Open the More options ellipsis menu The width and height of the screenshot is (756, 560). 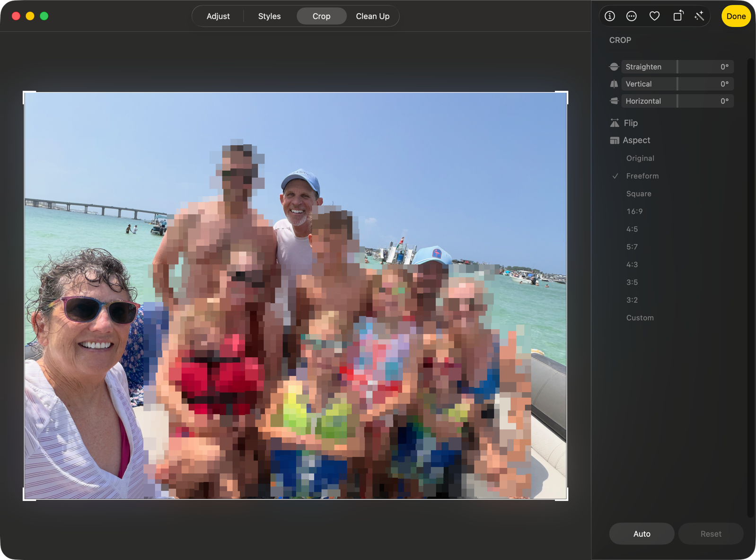click(x=632, y=16)
